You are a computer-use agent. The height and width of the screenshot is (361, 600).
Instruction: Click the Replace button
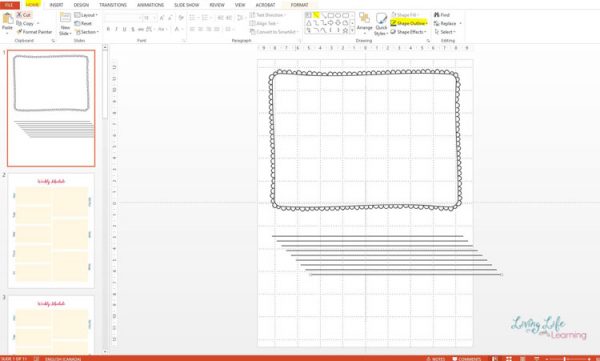(x=445, y=23)
